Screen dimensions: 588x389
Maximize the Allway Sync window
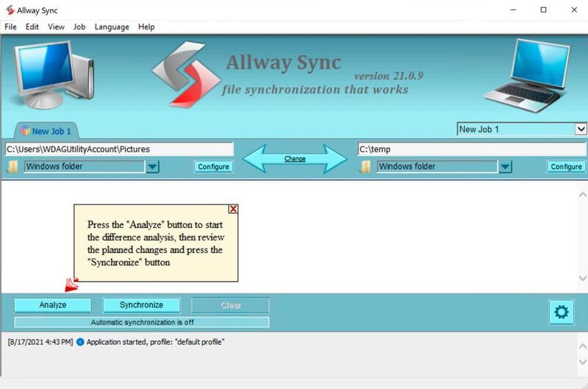point(543,10)
